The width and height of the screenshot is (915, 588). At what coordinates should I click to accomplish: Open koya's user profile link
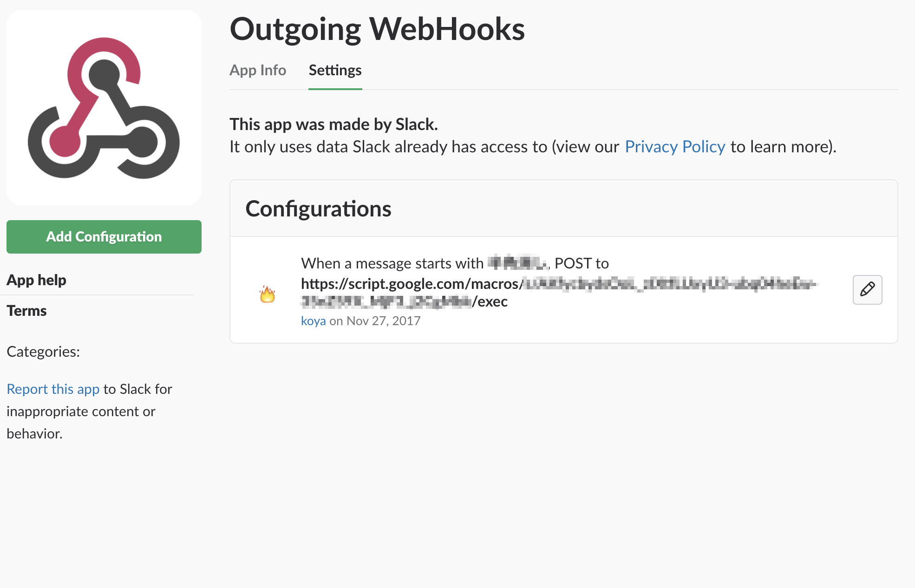pyautogui.click(x=313, y=321)
